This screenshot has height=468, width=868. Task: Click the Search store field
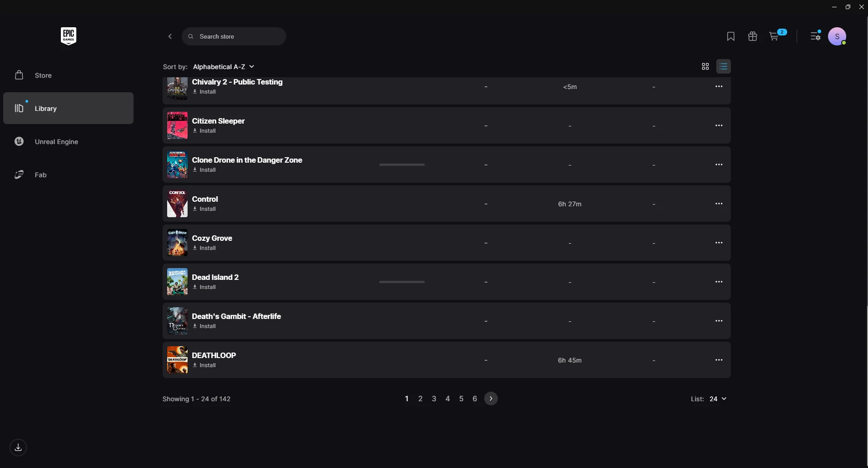click(x=233, y=36)
